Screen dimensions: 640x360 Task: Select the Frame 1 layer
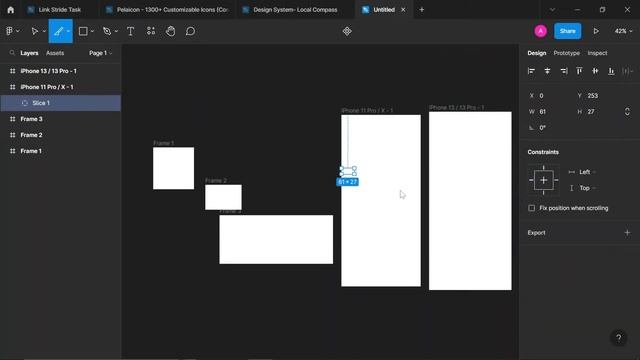tap(60, 151)
